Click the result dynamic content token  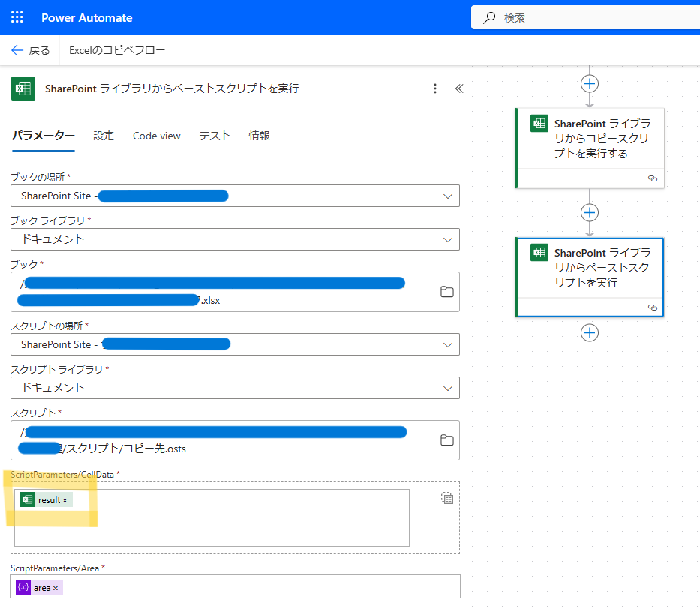click(46, 500)
